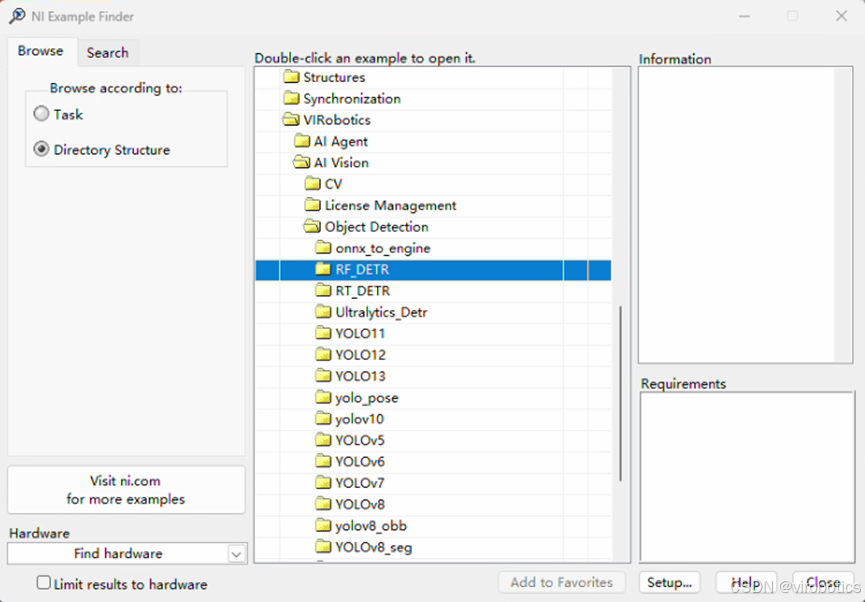
Task: Select the Object Detection row text
Action: [377, 227]
